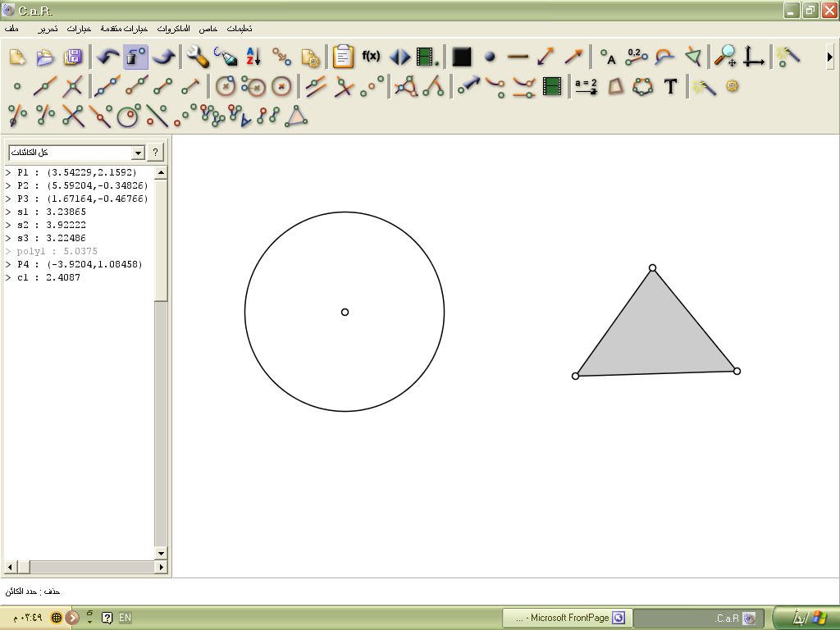Click the ? help button beside object filter

pos(155,153)
